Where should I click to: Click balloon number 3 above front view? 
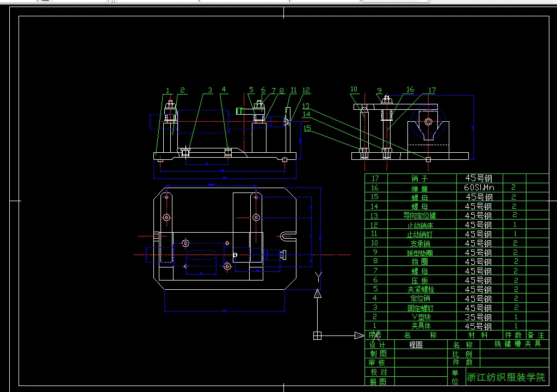[210, 90]
